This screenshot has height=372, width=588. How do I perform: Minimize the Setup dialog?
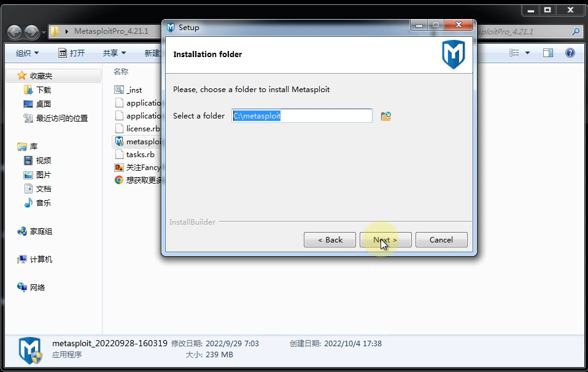point(419,25)
